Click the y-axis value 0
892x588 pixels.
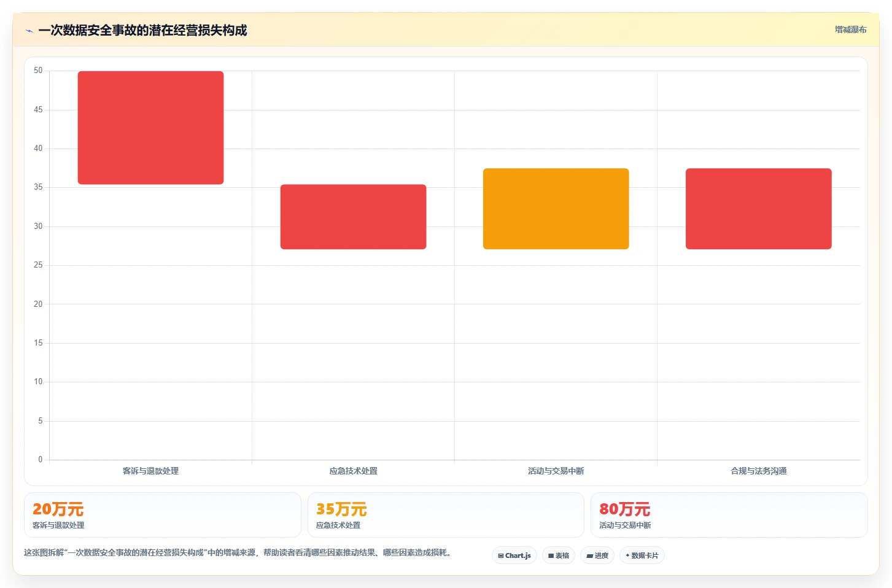[41, 460]
